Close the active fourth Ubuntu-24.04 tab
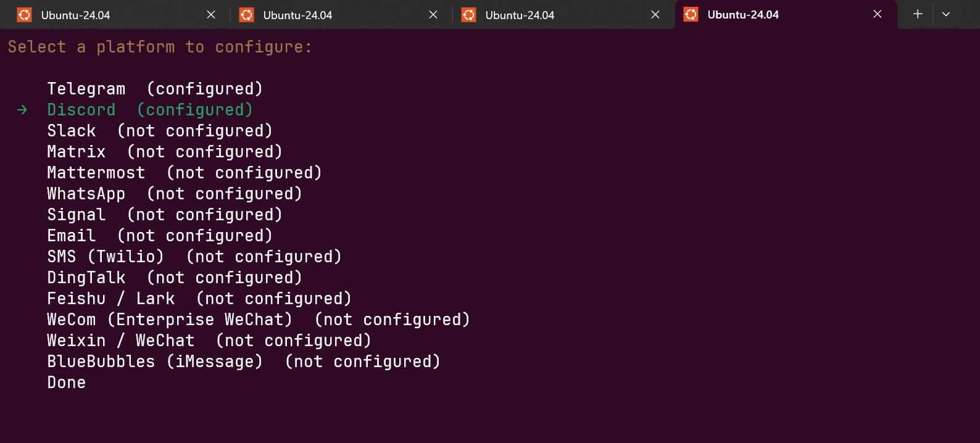Viewport: 980px width, 443px height. (878, 15)
